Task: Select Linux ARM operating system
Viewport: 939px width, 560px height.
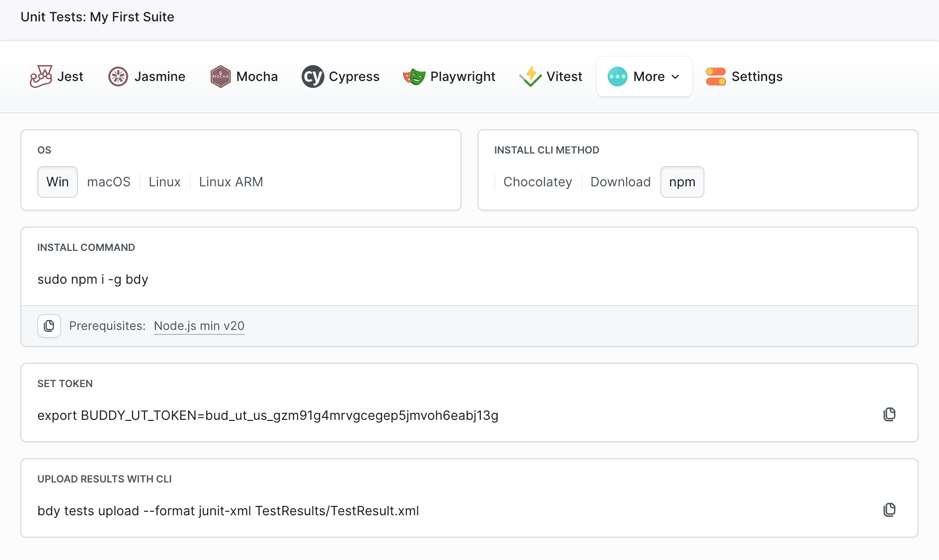Action: coord(231,182)
